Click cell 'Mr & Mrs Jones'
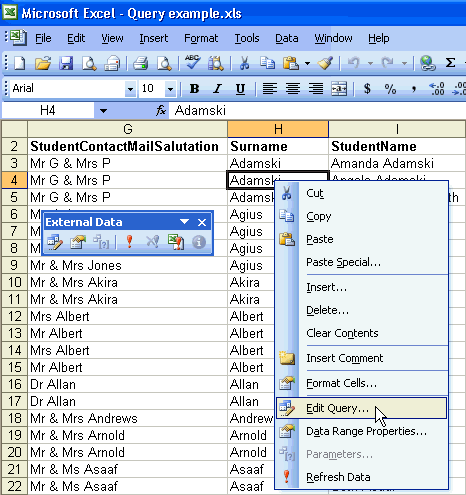The width and height of the screenshot is (466, 495). [x=128, y=265]
